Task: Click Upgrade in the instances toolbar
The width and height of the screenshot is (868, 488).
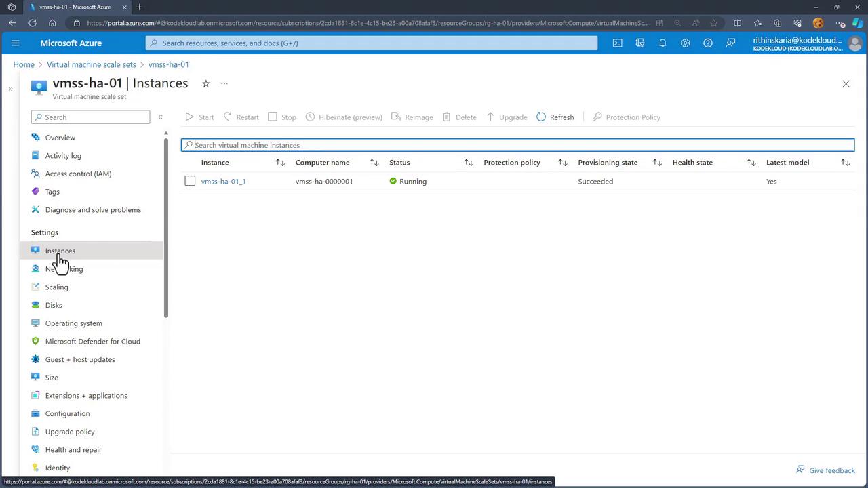Action: (x=507, y=117)
